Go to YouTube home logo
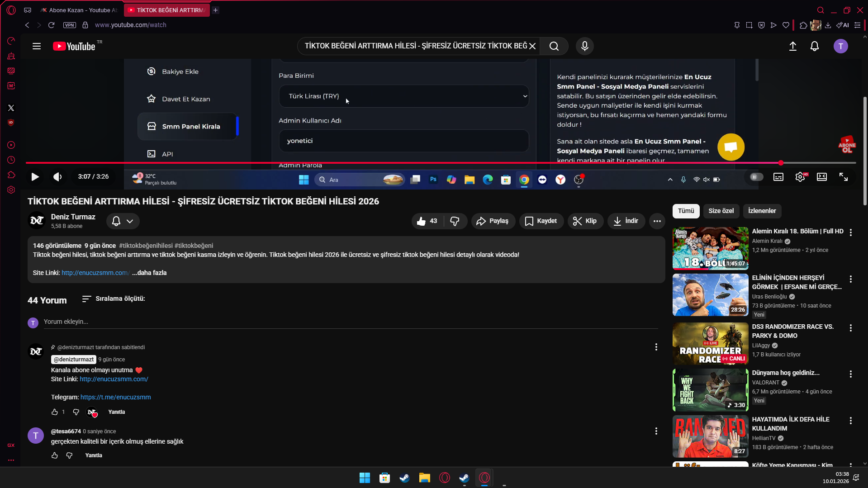 coord(74,46)
